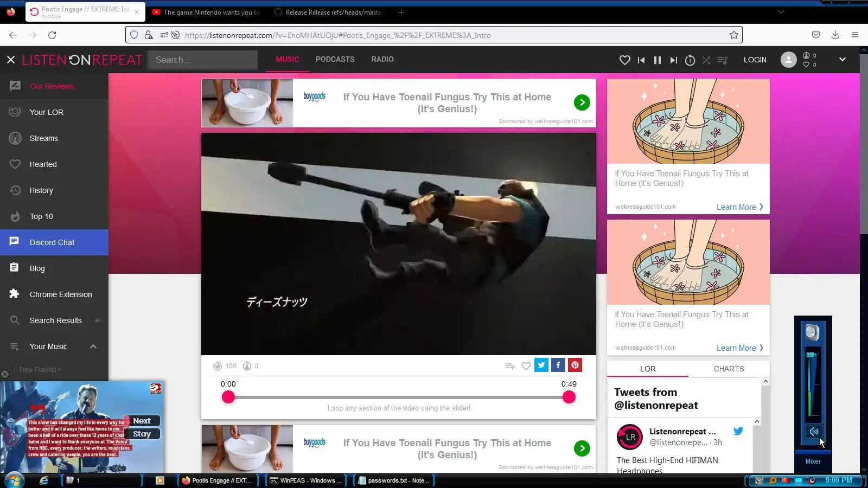Switch to the PODCASTS tab
Screen dimensions: 868x488
(335, 59)
